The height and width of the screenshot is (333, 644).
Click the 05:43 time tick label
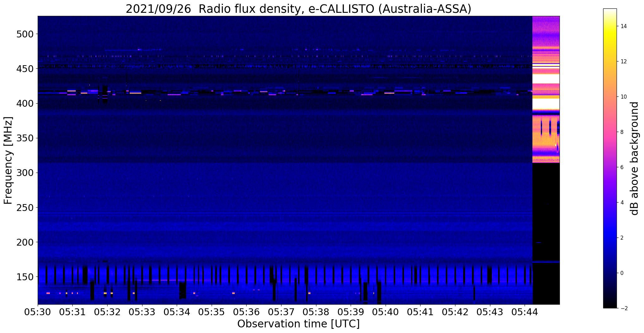[x=490, y=312]
